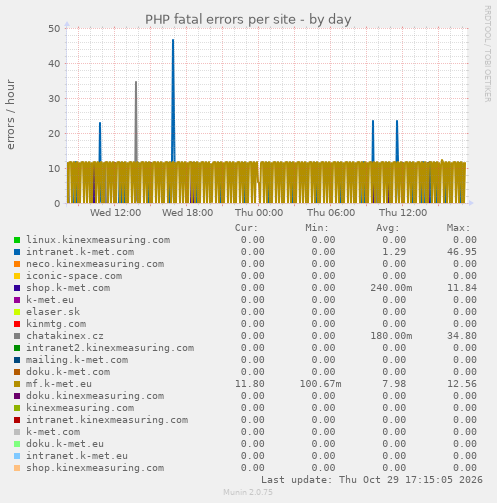Click the y-axis label 50

point(54,28)
